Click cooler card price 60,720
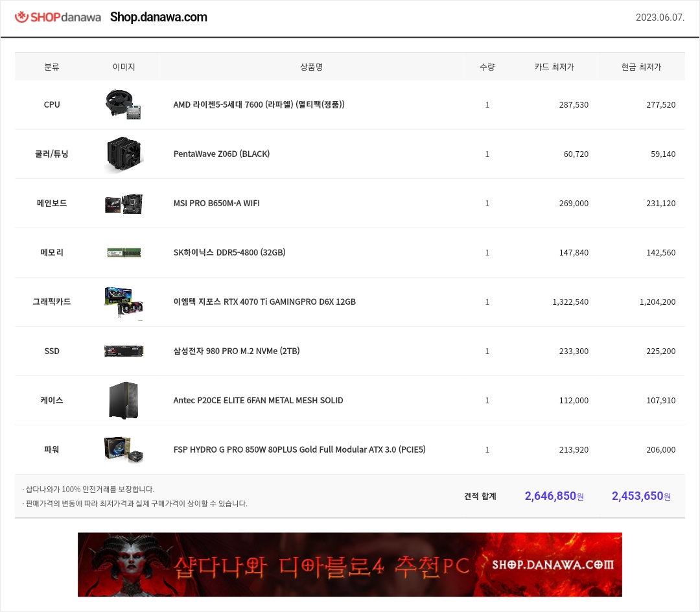The width and height of the screenshot is (700, 616). [x=576, y=154]
